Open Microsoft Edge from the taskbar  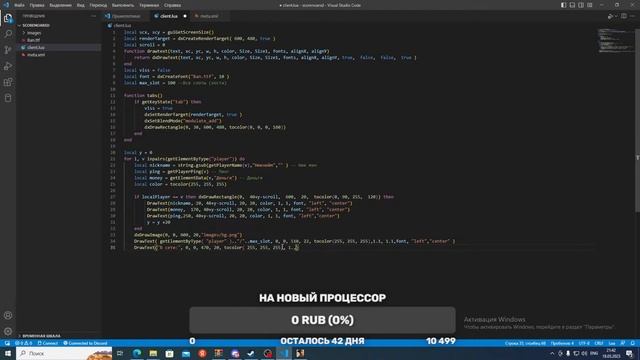point(137,353)
